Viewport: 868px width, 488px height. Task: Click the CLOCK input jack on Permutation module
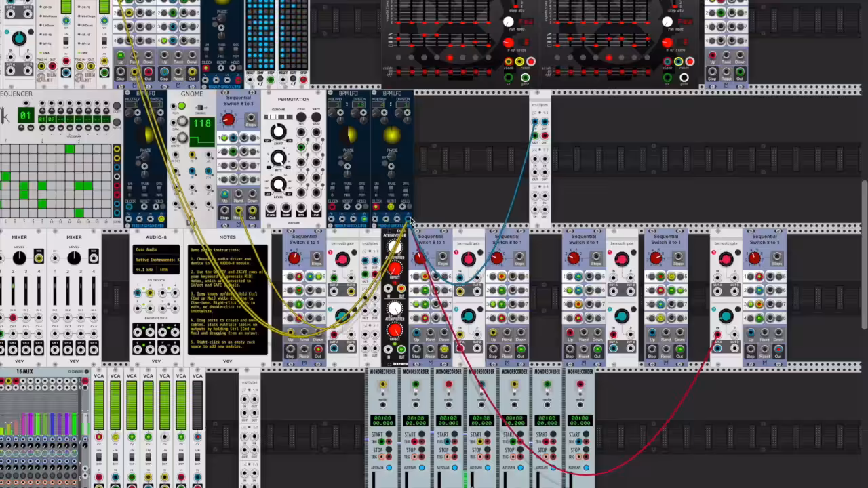[271, 207]
